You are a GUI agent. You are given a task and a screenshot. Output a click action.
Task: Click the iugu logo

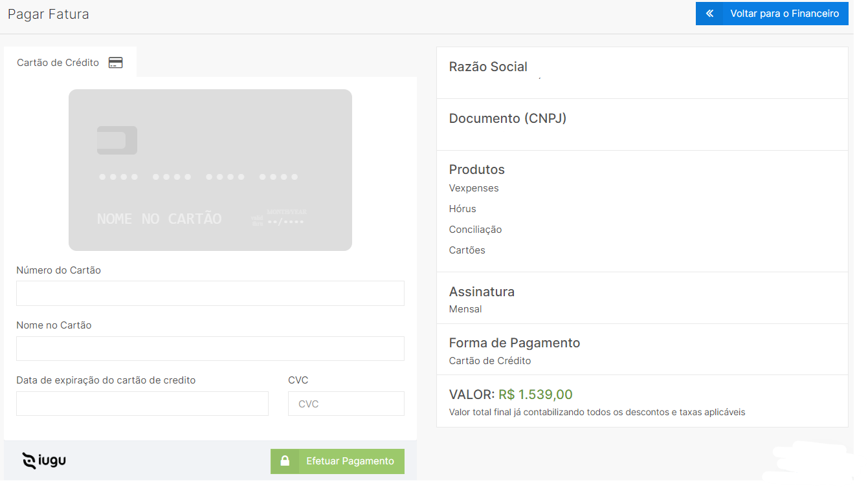44,460
